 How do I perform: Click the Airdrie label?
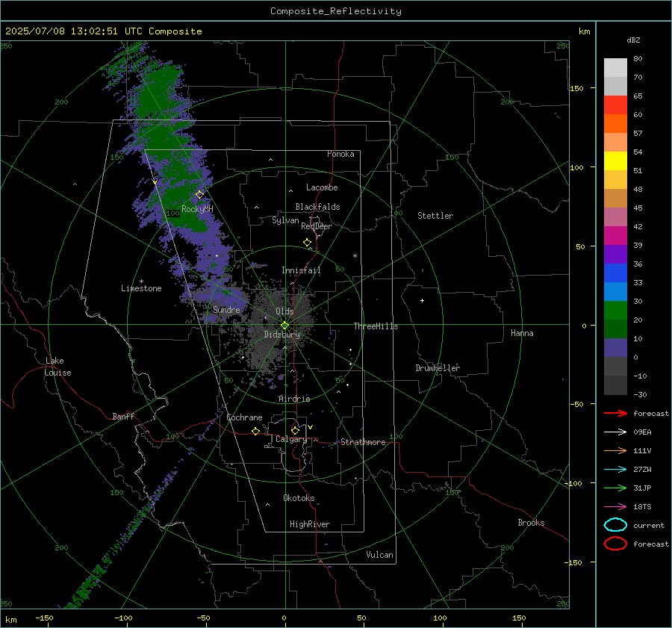(x=294, y=399)
